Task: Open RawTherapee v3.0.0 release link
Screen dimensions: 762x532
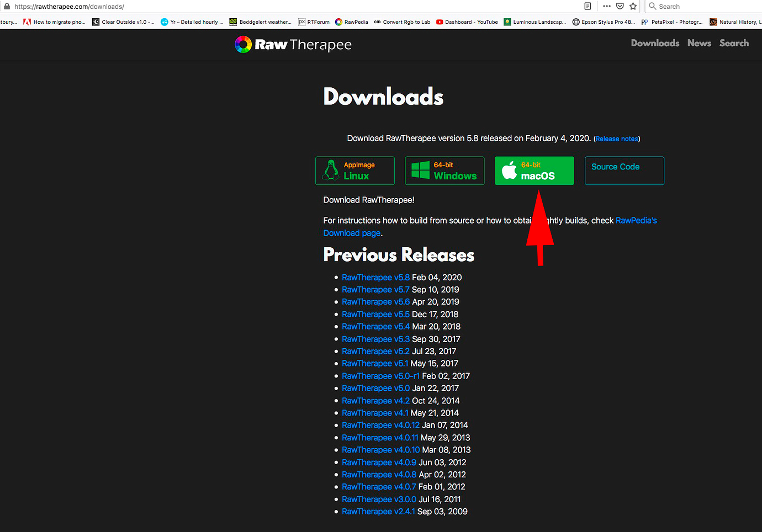Action: [x=379, y=500]
